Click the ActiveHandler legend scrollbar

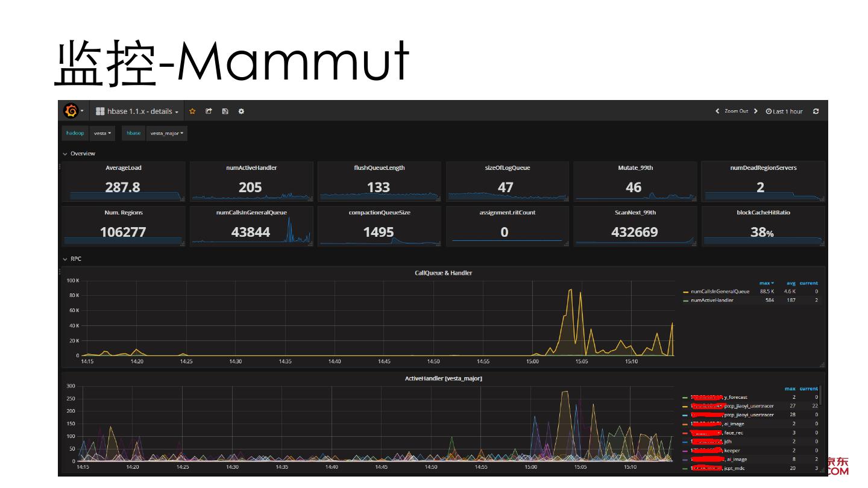(x=820, y=396)
